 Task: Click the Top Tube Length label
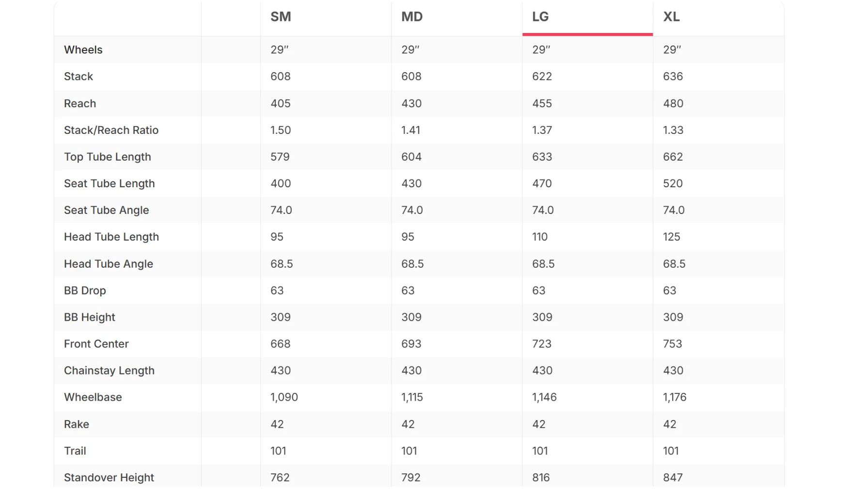coord(108,157)
